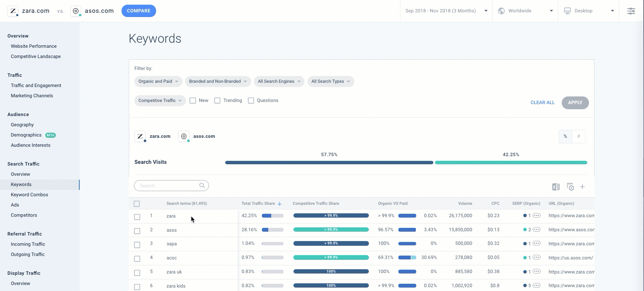Open SERP features ellipsis for asos row
644x291 pixels.
[537, 230]
